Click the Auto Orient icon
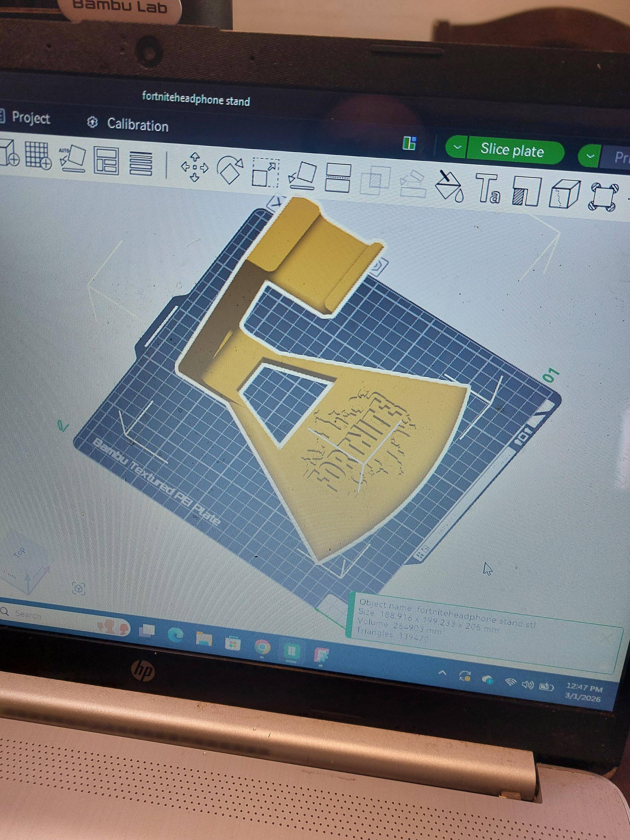This screenshot has width=630, height=840. [73, 158]
